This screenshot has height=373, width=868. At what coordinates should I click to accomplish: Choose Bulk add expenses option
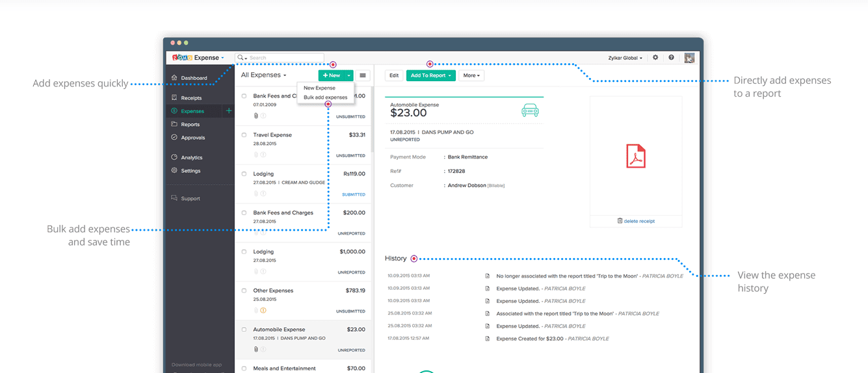(325, 97)
